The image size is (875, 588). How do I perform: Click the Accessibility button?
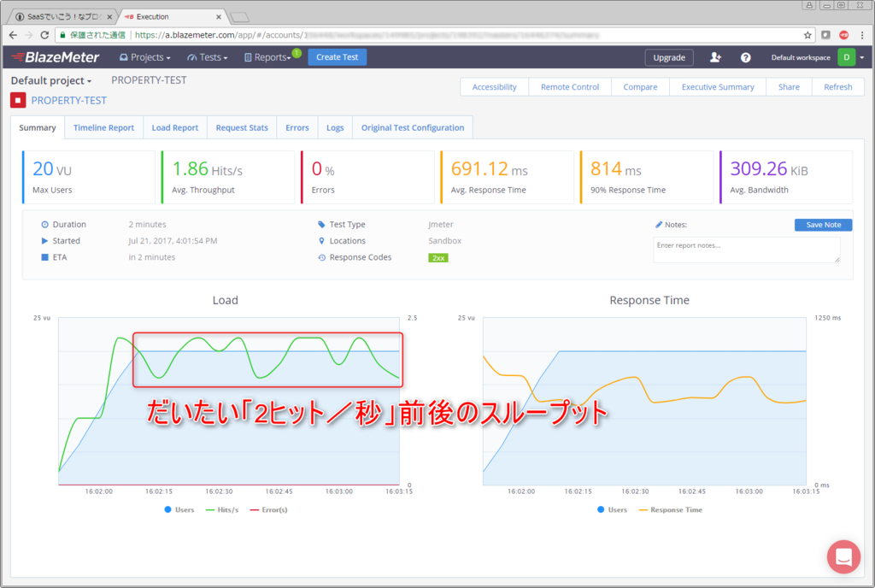click(x=495, y=86)
